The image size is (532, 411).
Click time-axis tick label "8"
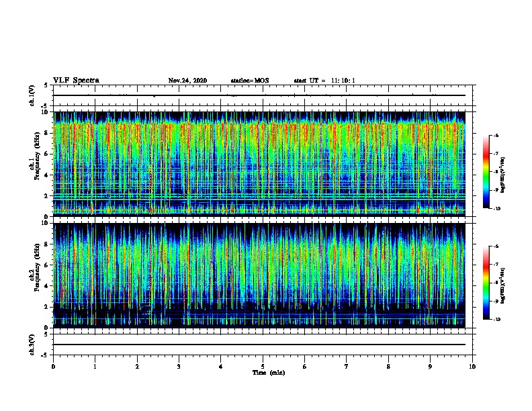coord(388,366)
